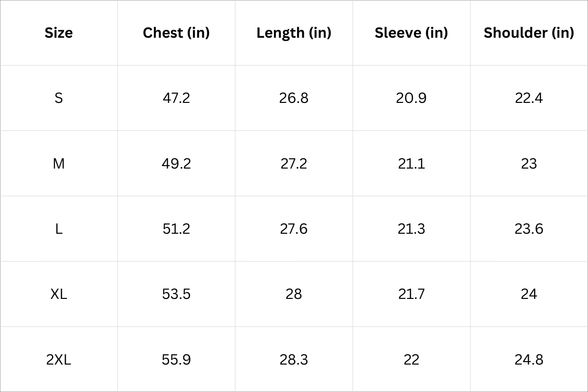Click shoulder value 23.6 in L row
Screen dimensions: 588x392
(x=529, y=229)
